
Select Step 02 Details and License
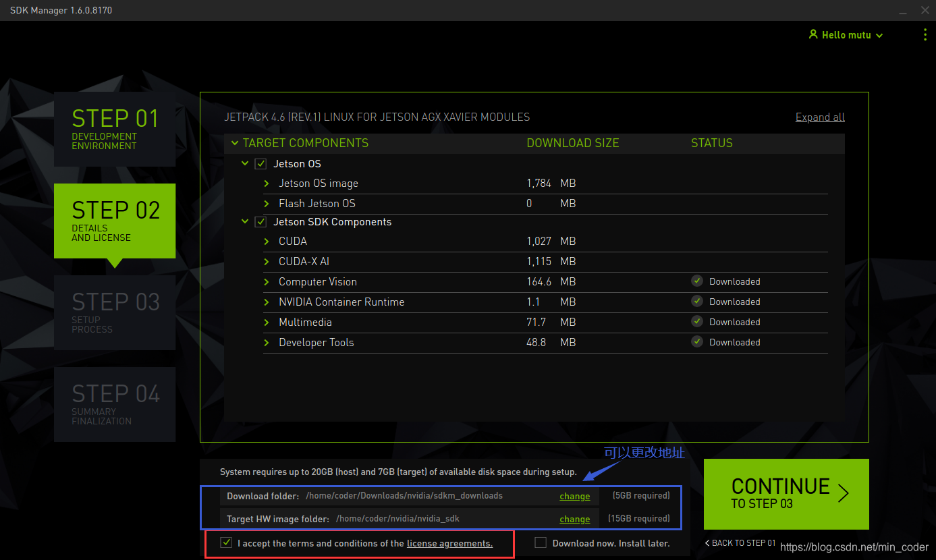pyautogui.click(x=115, y=221)
